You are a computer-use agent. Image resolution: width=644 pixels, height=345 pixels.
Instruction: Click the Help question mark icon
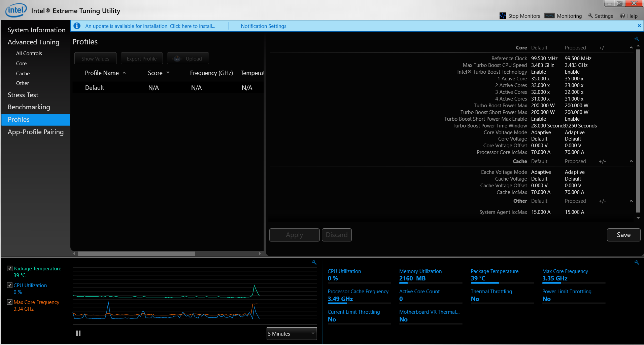point(622,16)
